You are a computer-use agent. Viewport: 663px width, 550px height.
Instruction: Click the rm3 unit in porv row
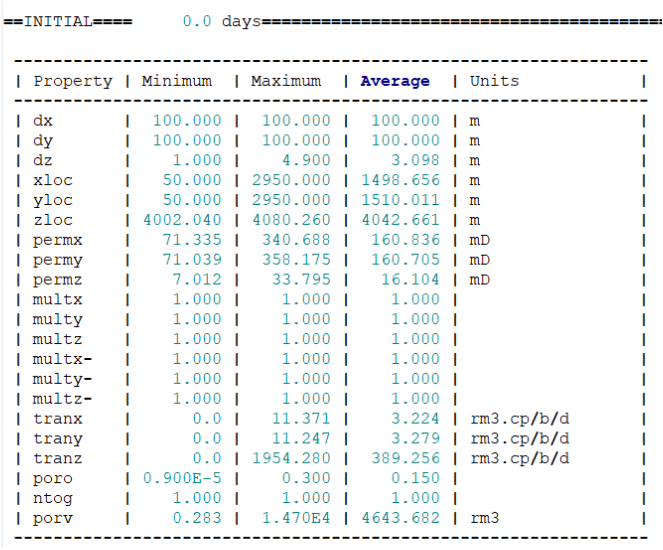(485, 518)
